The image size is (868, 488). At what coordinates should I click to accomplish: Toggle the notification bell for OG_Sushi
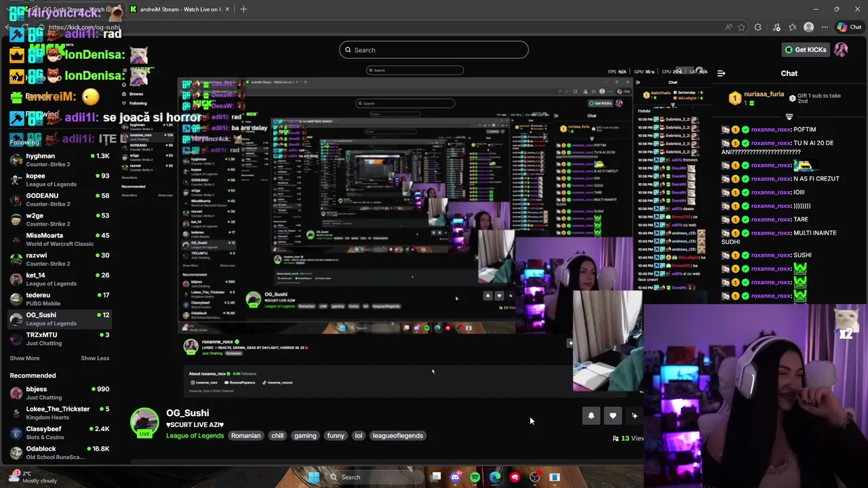point(591,416)
